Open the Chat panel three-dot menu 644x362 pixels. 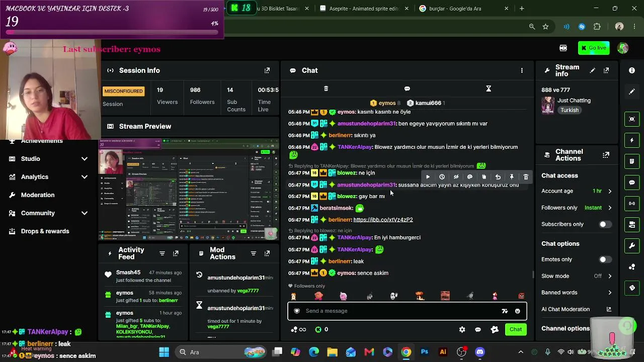522,70
